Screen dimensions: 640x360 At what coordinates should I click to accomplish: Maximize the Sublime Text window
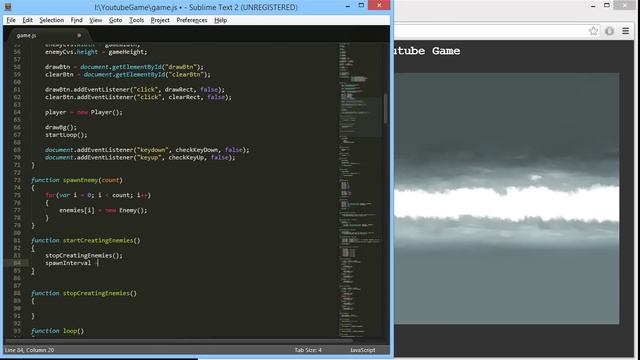361,5
